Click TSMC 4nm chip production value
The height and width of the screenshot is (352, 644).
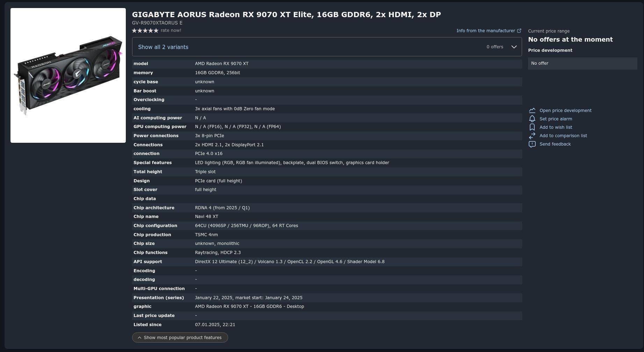click(206, 235)
